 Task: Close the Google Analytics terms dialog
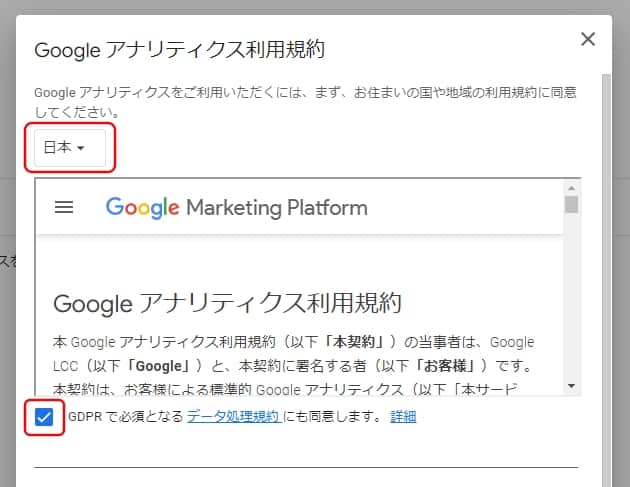pos(588,39)
